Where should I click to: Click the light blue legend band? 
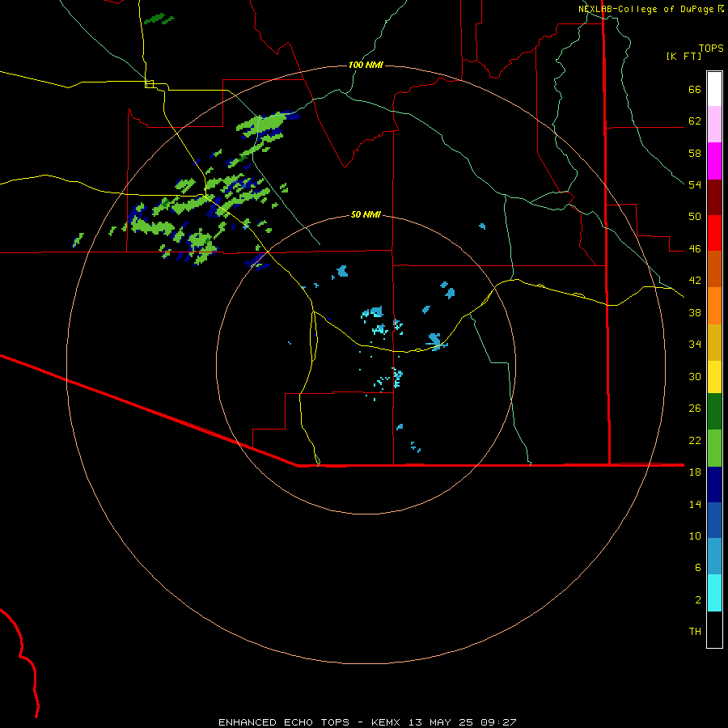coord(714,557)
